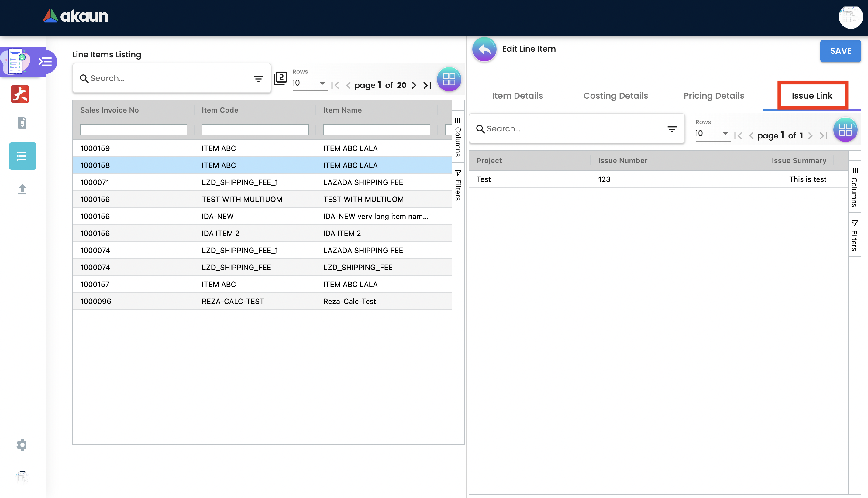Click the back arrow beside Edit Line Item

tap(484, 49)
